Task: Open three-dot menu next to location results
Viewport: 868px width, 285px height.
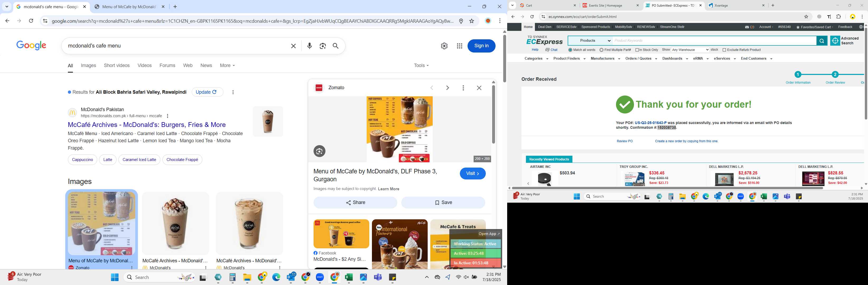Action: [x=233, y=92]
